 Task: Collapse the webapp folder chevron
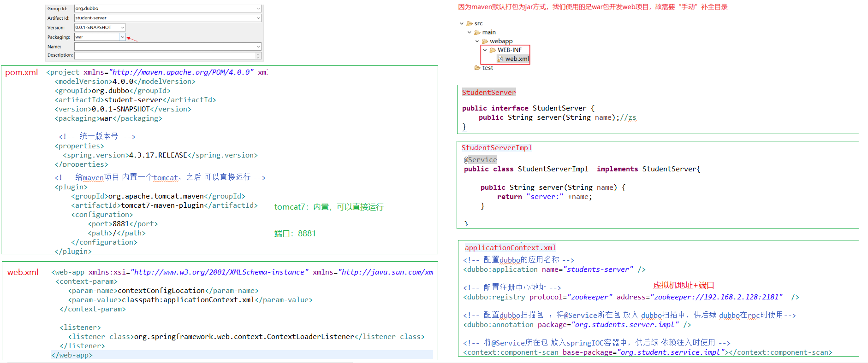[477, 41]
